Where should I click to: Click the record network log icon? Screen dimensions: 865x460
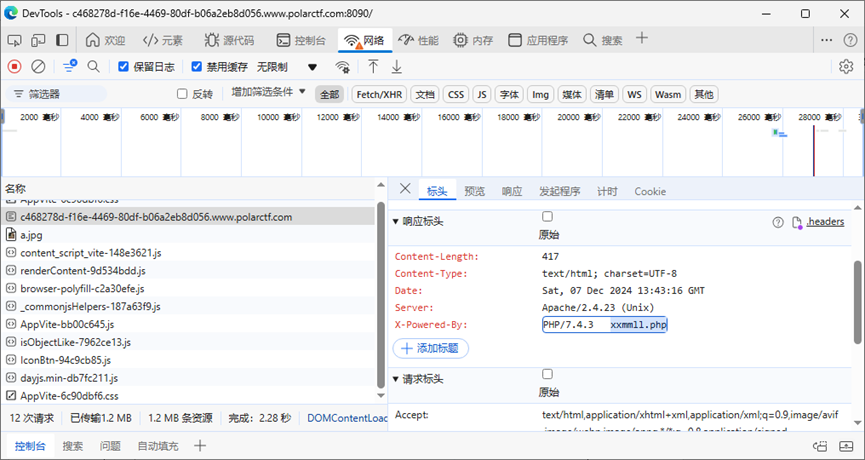click(x=14, y=67)
